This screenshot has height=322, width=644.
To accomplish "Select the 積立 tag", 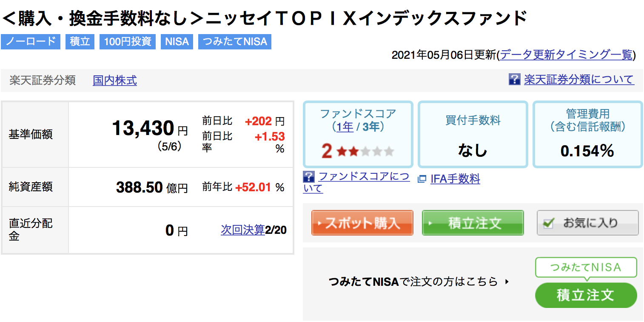I will [x=80, y=42].
